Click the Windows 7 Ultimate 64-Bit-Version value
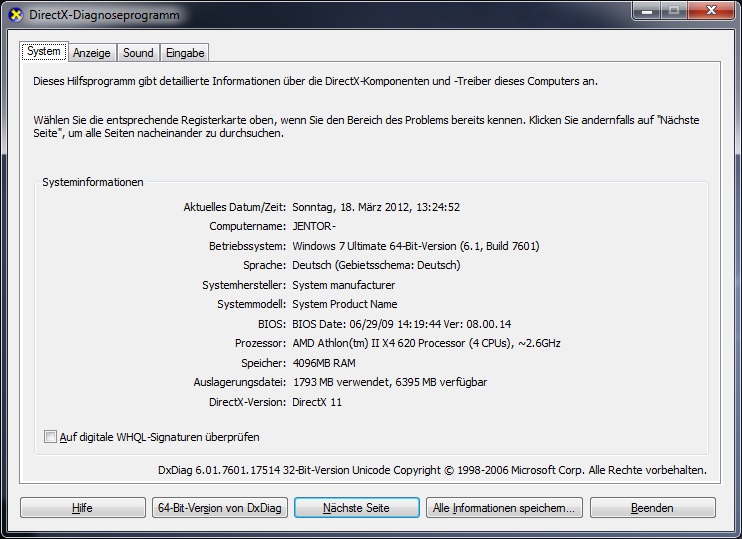The width and height of the screenshot is (742, 539). [x=416, y=246]
